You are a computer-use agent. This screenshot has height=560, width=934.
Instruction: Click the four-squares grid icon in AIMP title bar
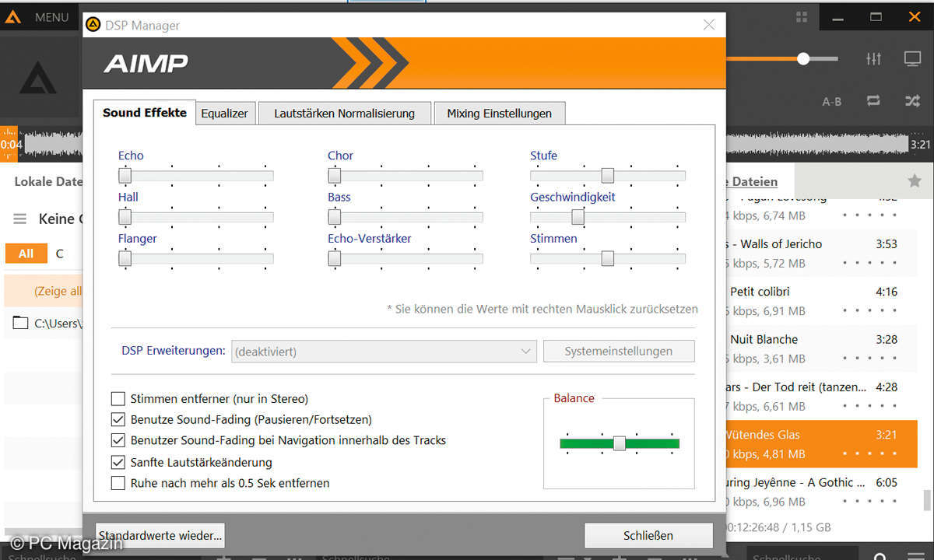[802, 17]
